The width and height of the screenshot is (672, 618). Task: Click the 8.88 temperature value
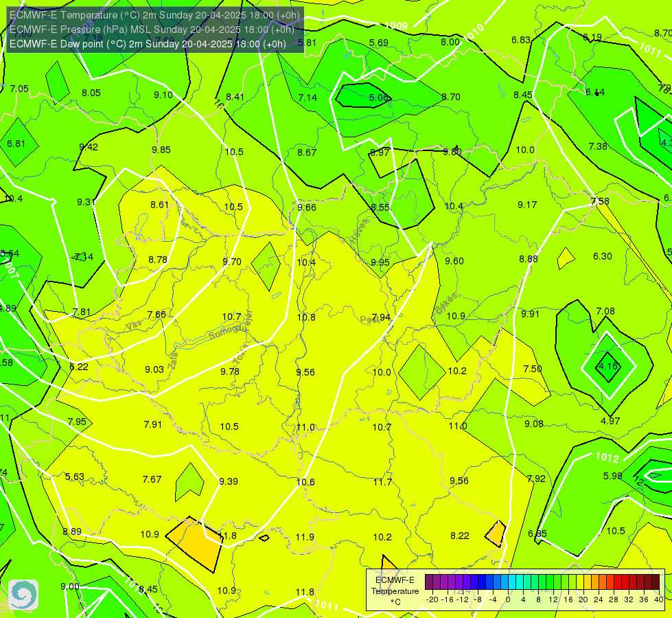(x=528, y=259)
